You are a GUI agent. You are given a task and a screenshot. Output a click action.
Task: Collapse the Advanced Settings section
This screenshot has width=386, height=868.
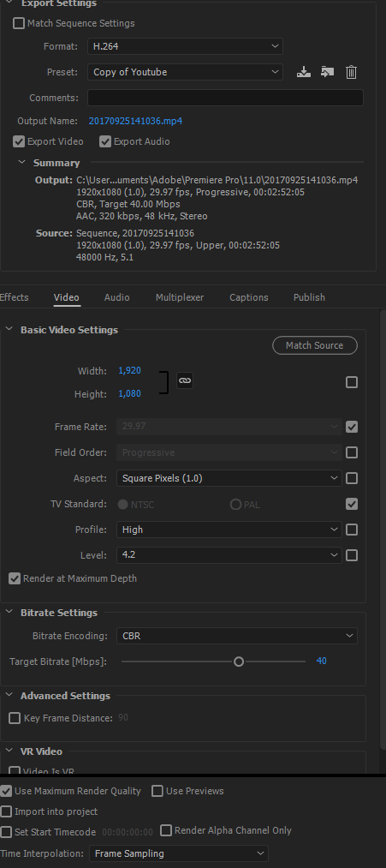9,695
